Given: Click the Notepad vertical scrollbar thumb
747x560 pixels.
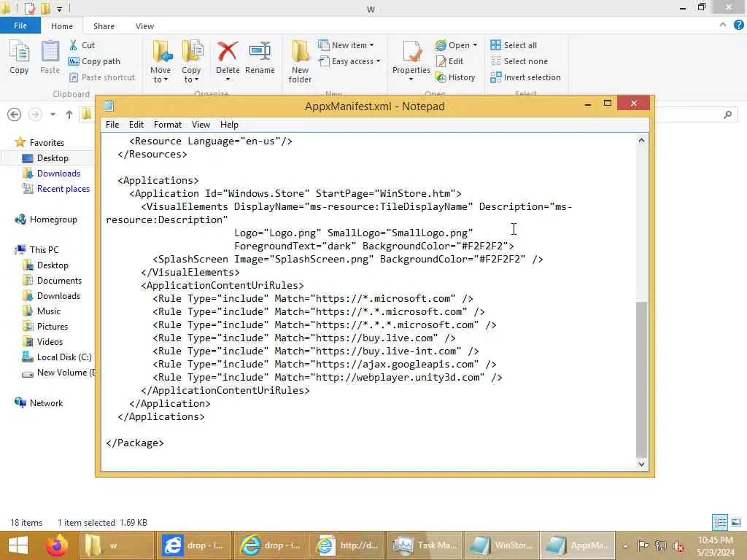Looking at the screenshot, I should point(641,379).
